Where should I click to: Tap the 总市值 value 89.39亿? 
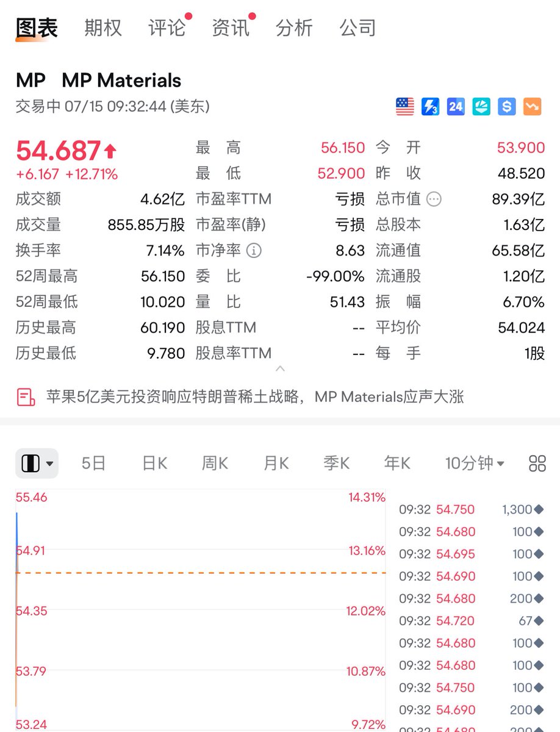(519, 199)
